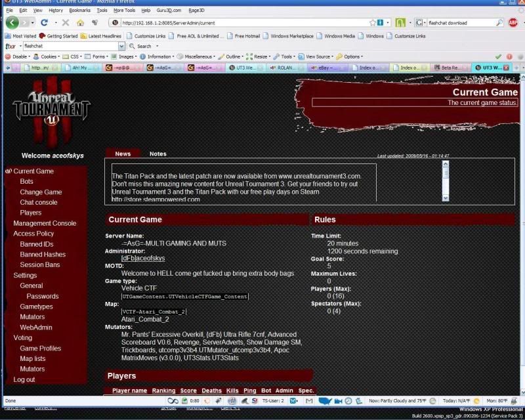Open Bots in the sidebar
The height and width of the screenshot is (420, 525).
(x=26, y=181)
